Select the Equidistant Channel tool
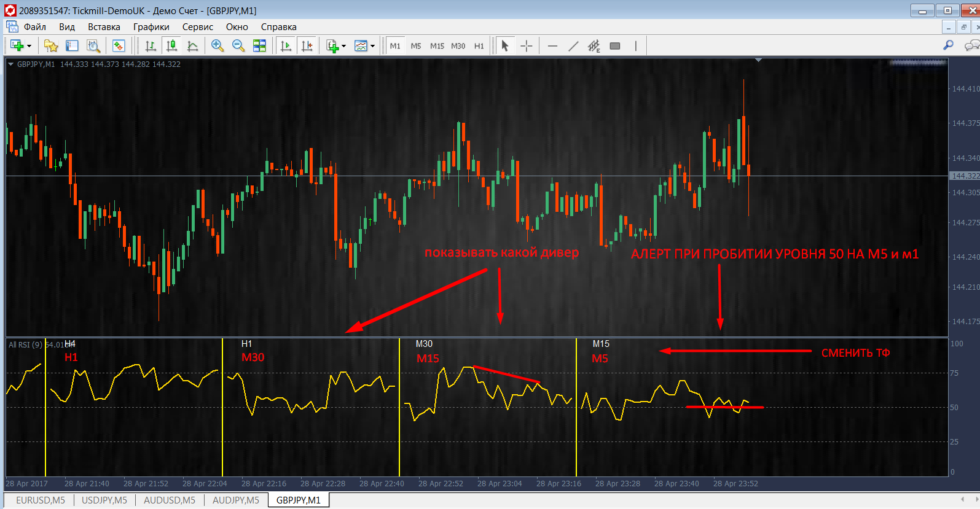Screen dimensions: 980x509 coord(594,46)
